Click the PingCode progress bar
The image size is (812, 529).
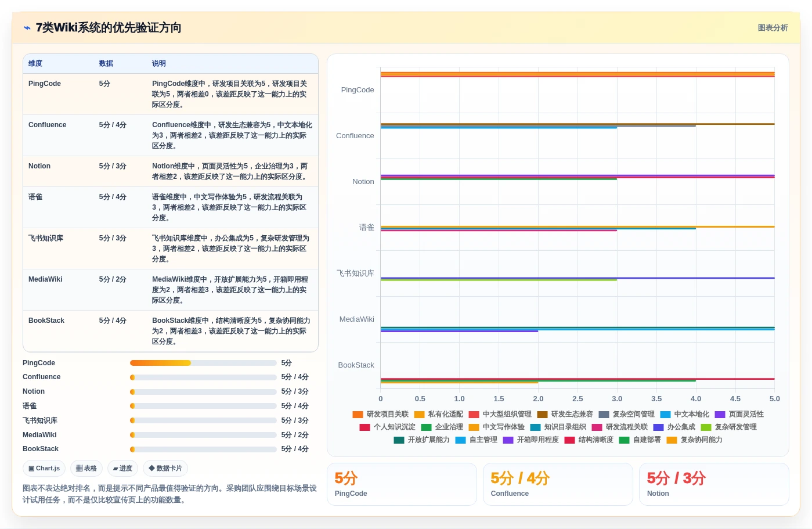click(203, 363)
